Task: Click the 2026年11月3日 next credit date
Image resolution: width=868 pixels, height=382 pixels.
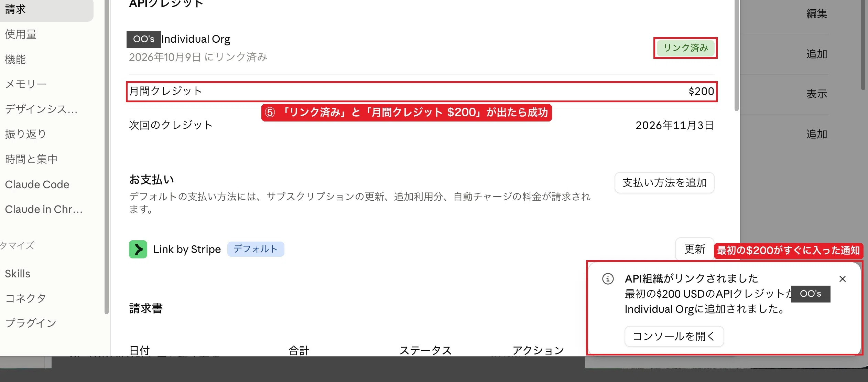Action: point(675,125)
